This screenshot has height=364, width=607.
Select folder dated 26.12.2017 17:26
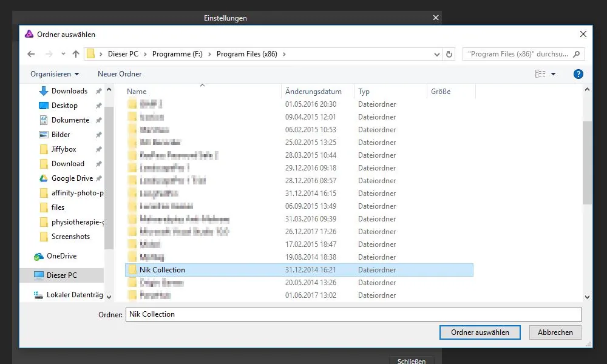(299, 232)
